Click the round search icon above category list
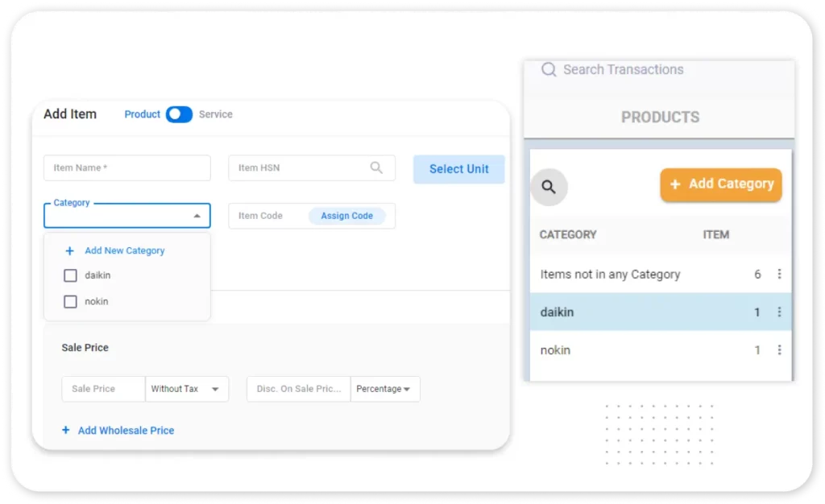 pos(549,188)
